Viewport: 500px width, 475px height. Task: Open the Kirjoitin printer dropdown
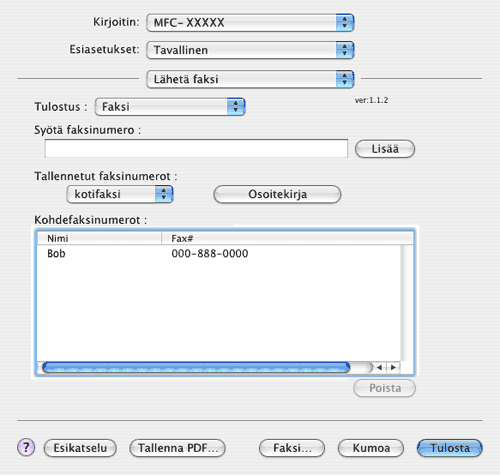[x=250, y=23]
